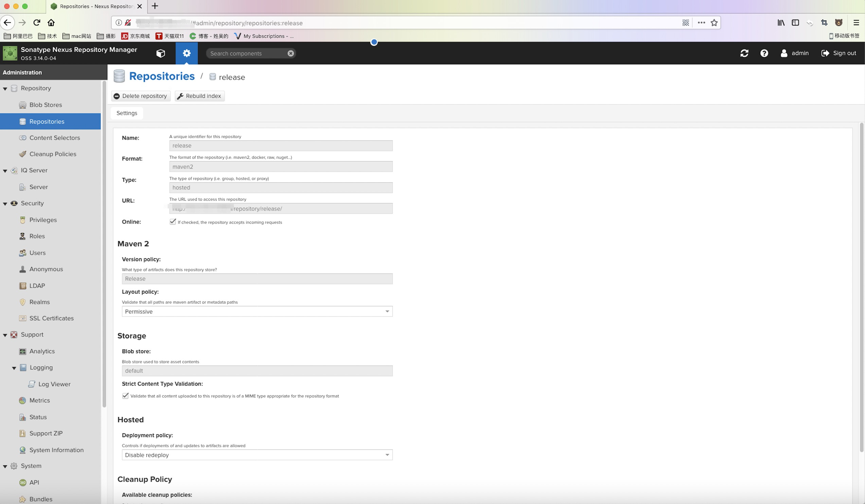Open the Deployment policy dropdown
The image size is (865, 504).
387,455
